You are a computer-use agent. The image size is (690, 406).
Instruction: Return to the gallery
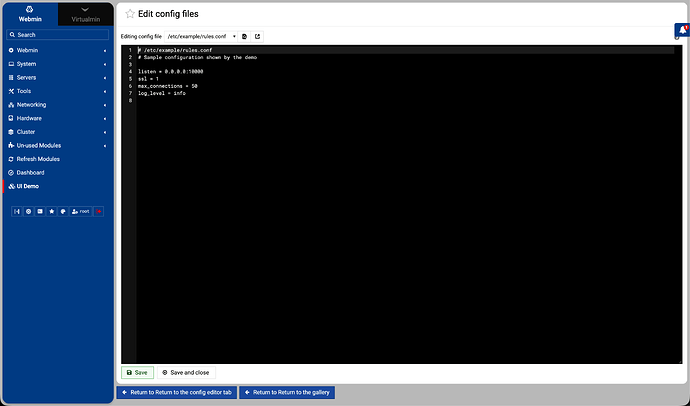pos(287,392)
